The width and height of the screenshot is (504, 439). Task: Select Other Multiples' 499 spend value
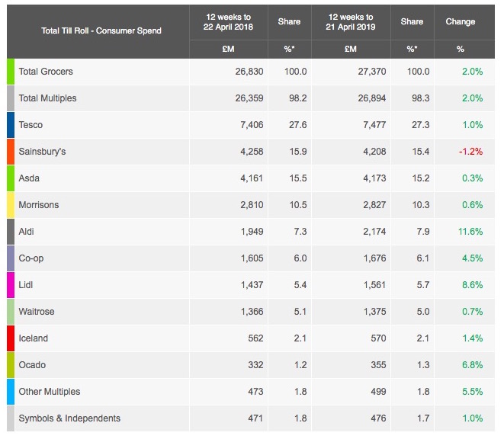[378, 392]
